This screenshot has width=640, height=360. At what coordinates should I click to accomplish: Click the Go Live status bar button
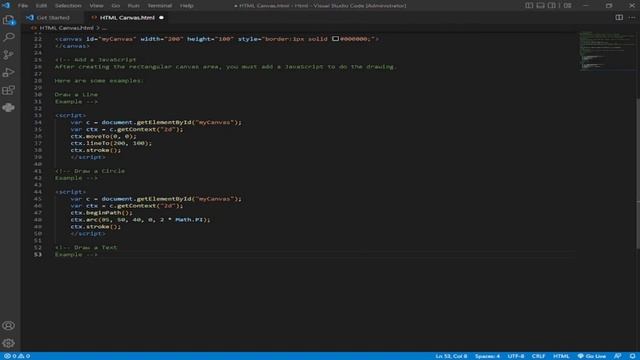point(592,356)
